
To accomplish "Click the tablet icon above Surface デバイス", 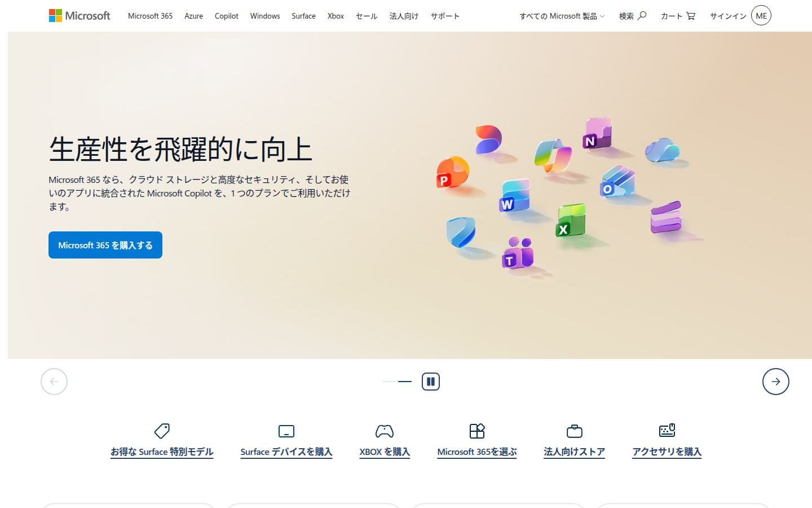I will point(286,431).
